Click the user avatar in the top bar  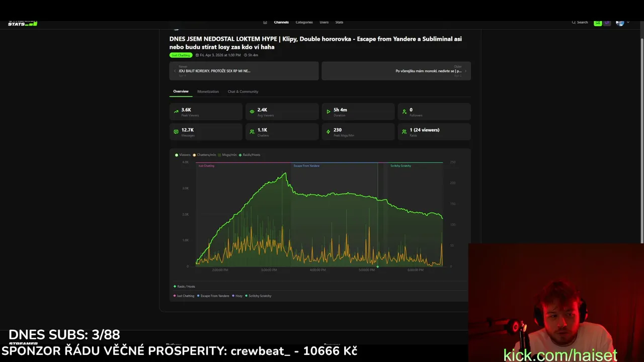tap(620, 23)
